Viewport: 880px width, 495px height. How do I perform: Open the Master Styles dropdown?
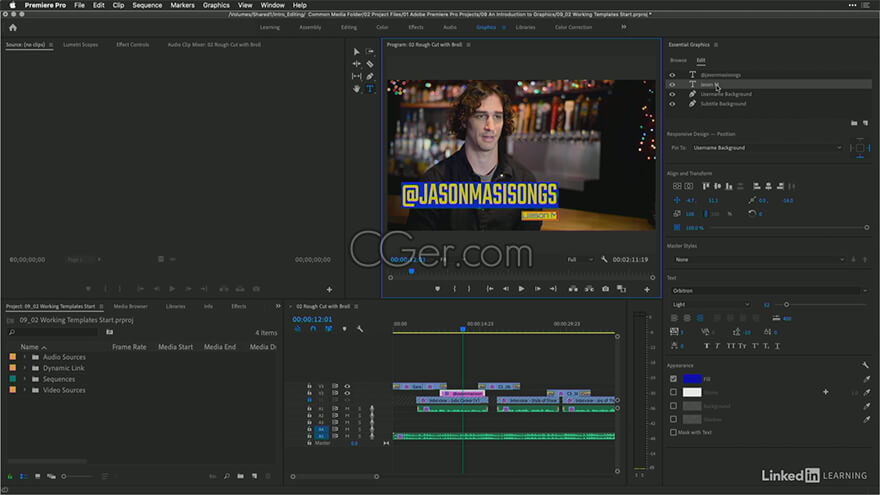click(x=759, y=259)
